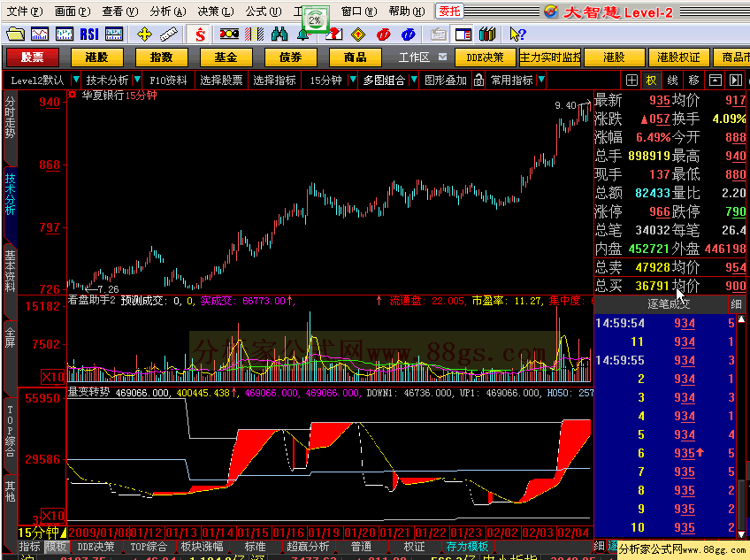Open the 15分钟 period selector at bottom left
This screenshot has height=560, width=750.
(42, 533)
